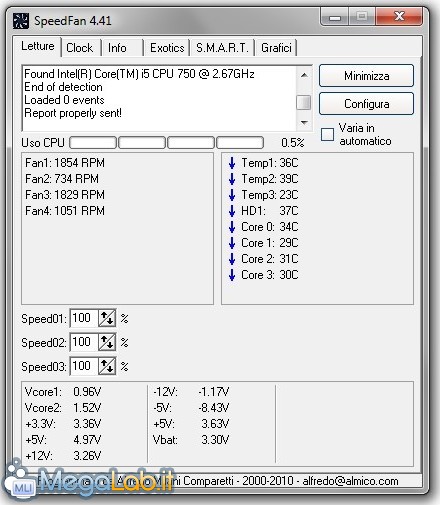Click the down arrow icon beside Core 0
This screenshot has width=440, height=505.
pyautogui.click(x=232, y=227)
